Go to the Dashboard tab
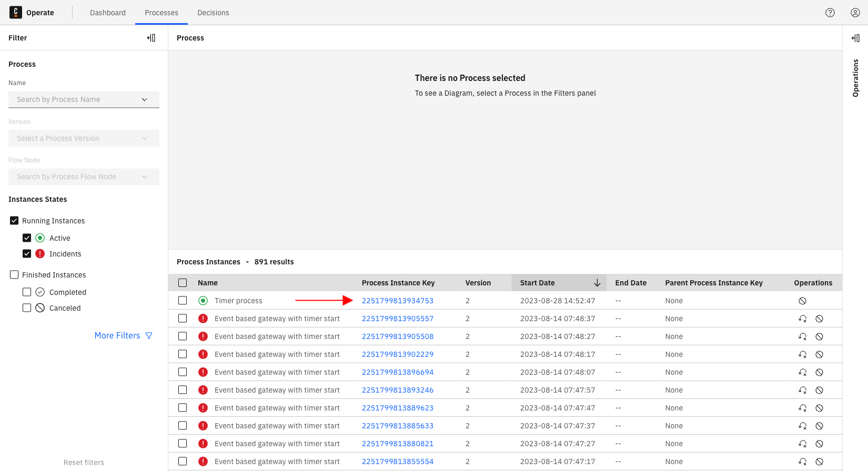 [x=108, y=13]
